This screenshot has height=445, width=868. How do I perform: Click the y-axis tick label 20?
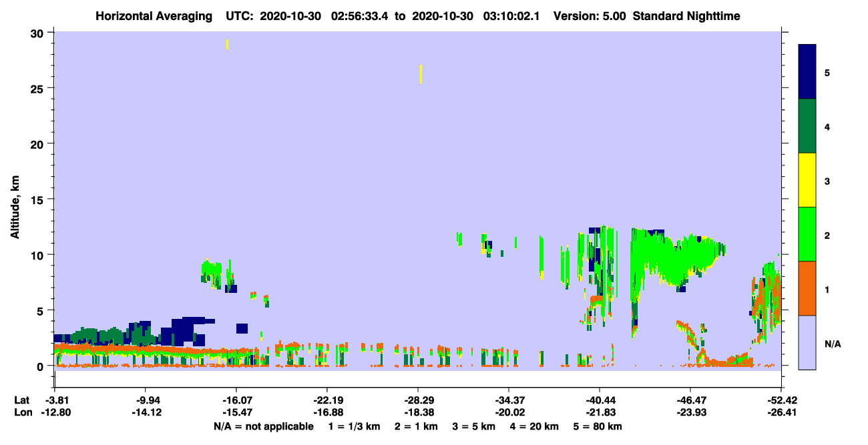[38, 143]
